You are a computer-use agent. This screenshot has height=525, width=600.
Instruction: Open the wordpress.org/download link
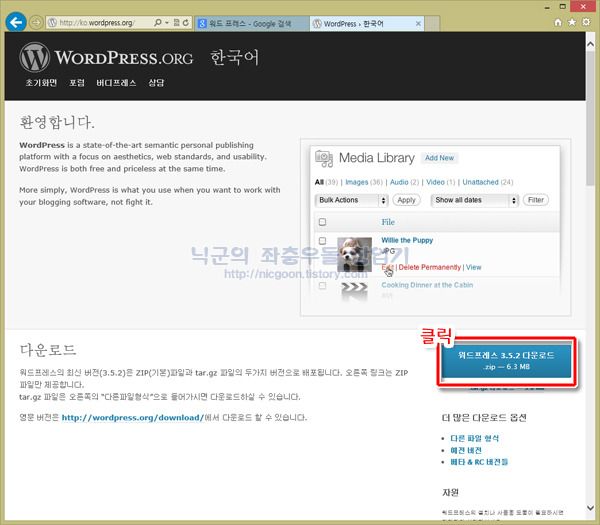(x=133, y=417)
